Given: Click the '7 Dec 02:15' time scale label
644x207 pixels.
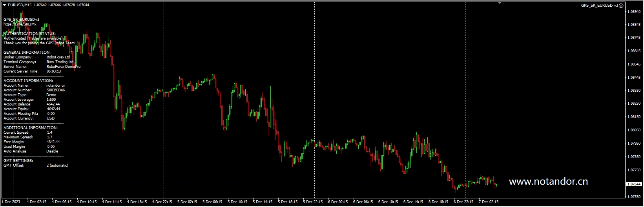Looking at the screenshot, I should pos(489,202).
